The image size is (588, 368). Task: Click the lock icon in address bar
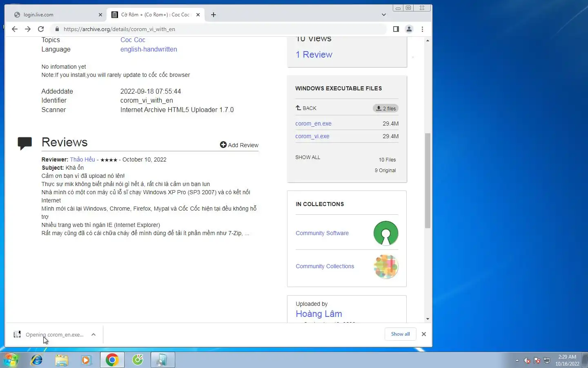pyautogui.click(x=57, y=29)
